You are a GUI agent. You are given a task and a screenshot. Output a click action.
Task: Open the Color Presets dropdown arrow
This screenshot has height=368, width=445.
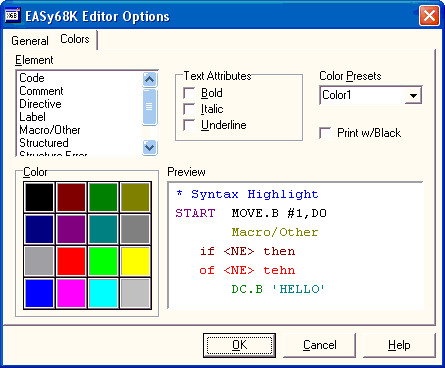(413, 96)
